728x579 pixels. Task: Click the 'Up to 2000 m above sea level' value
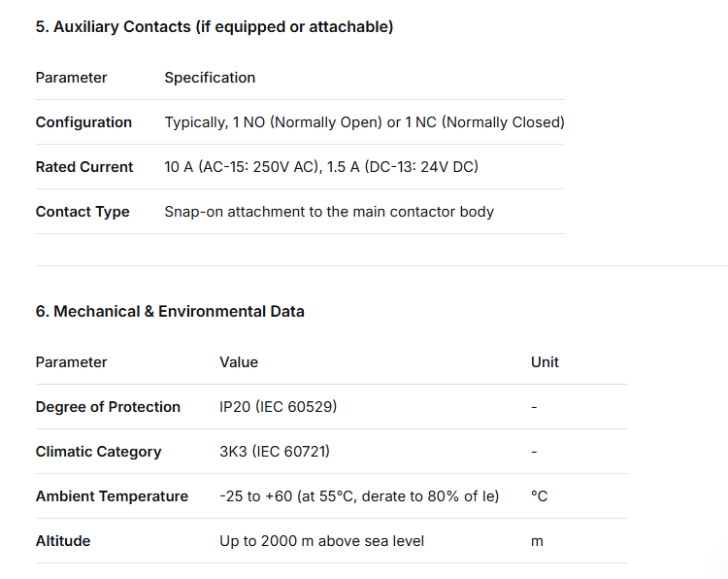(322, 541)
